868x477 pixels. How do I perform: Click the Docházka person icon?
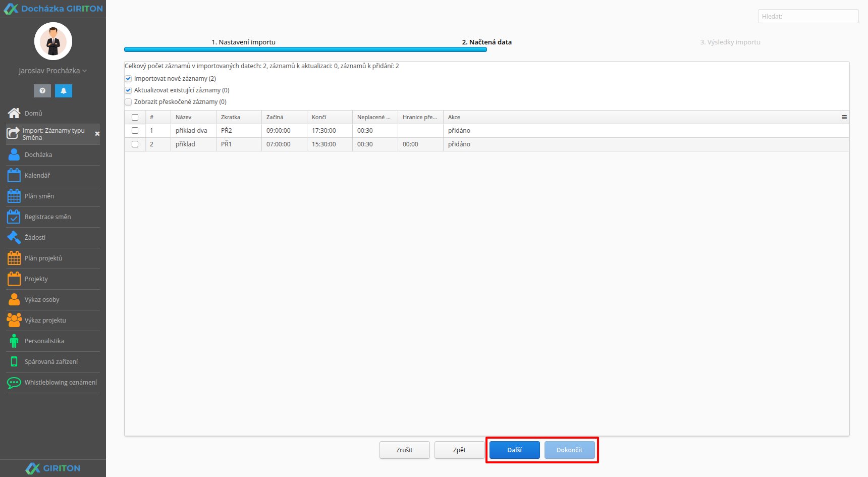(x=14, y=154)
